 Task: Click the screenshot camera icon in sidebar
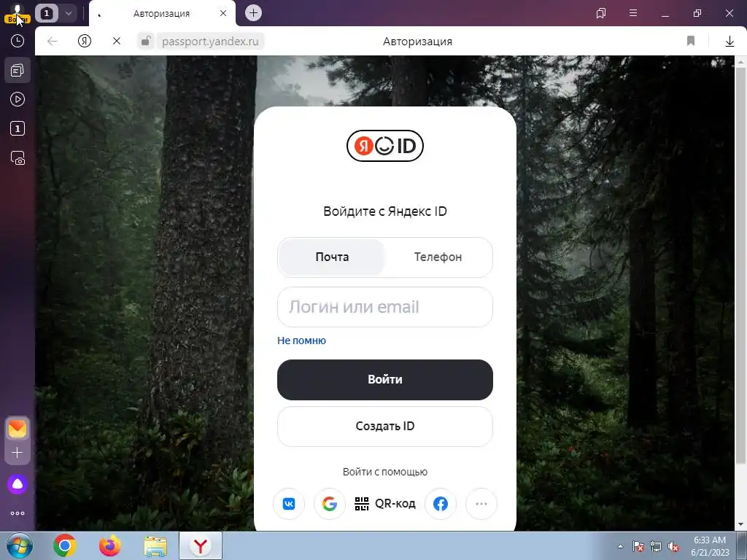point(18,158)
